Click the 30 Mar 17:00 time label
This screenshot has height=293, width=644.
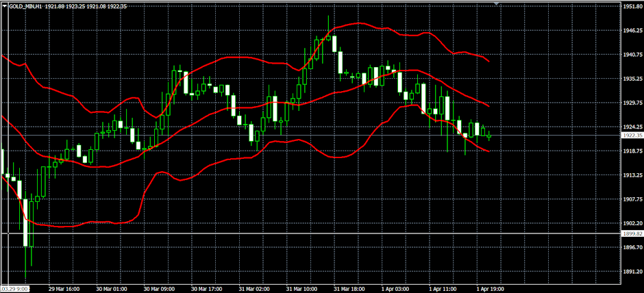click(207, 289)
